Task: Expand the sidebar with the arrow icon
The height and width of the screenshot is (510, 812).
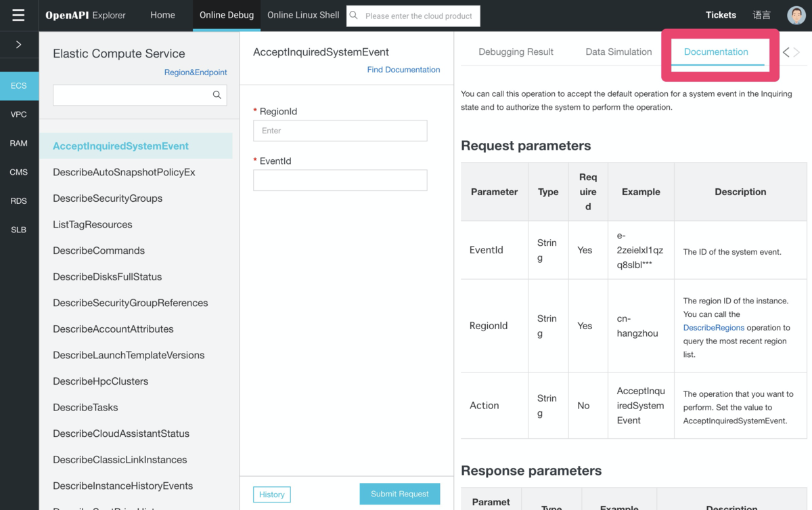Action: point(18,45)
